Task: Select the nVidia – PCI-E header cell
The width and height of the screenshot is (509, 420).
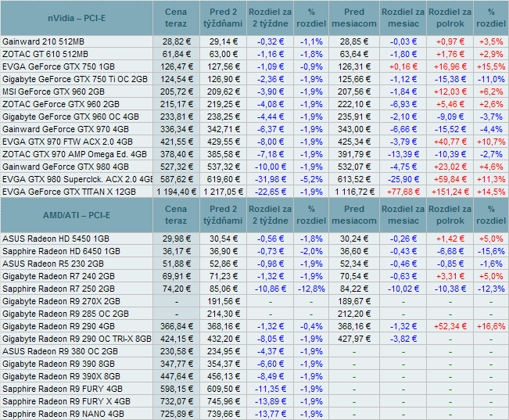Action: [x=77, y=18]
